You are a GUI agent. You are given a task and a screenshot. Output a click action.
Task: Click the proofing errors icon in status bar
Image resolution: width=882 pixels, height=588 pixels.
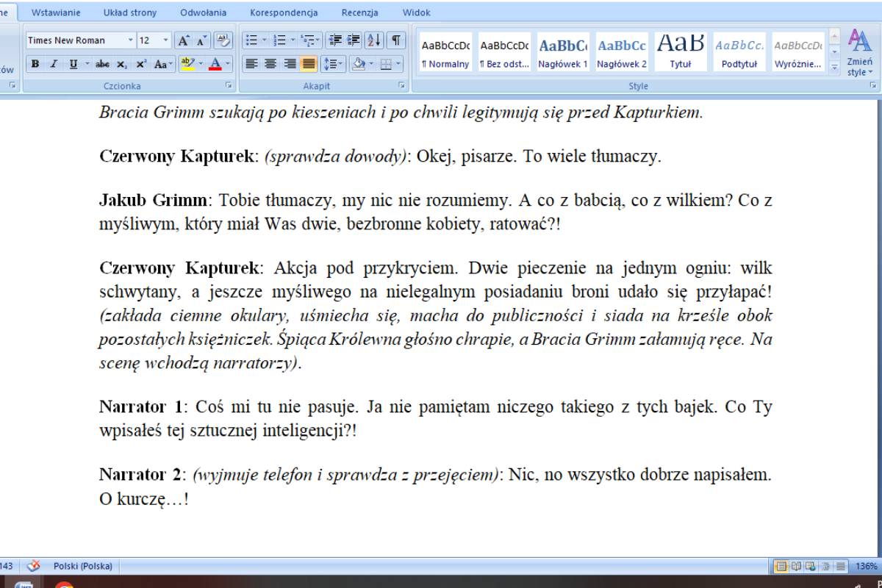tap(33, 566)
